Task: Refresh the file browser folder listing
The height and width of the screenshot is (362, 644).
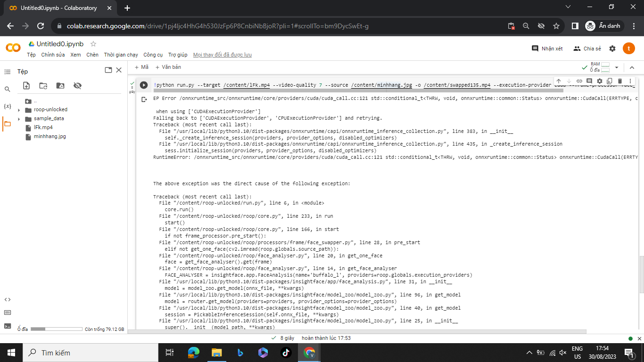Action: (x=43, y=86)
